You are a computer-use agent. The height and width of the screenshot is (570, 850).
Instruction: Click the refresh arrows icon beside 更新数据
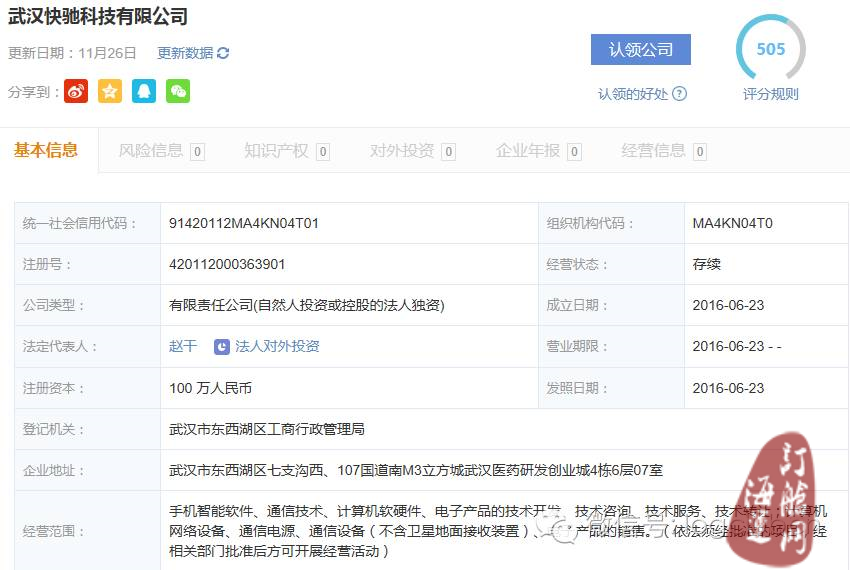(x=223, y=53)
